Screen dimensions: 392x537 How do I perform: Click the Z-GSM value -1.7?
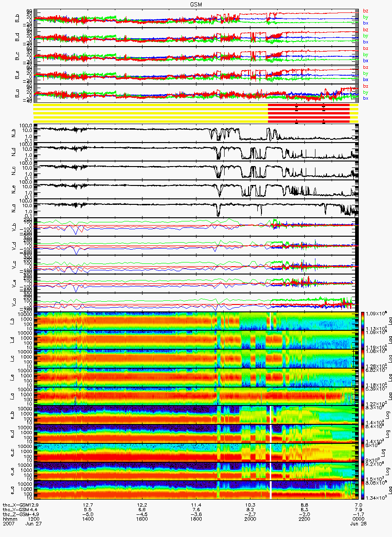coord(358,514)
